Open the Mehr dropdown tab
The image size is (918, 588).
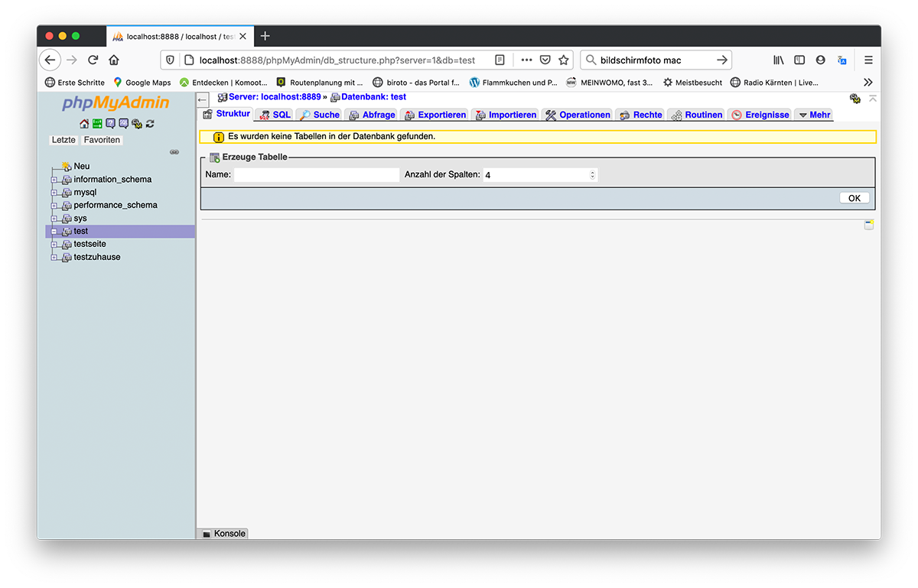click(x=813, y=115)
